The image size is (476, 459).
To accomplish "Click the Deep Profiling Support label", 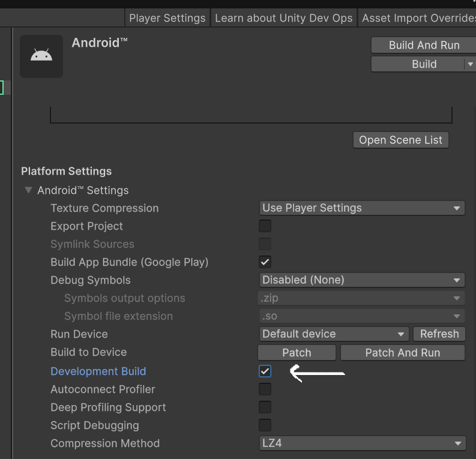I will coord(108,407).
